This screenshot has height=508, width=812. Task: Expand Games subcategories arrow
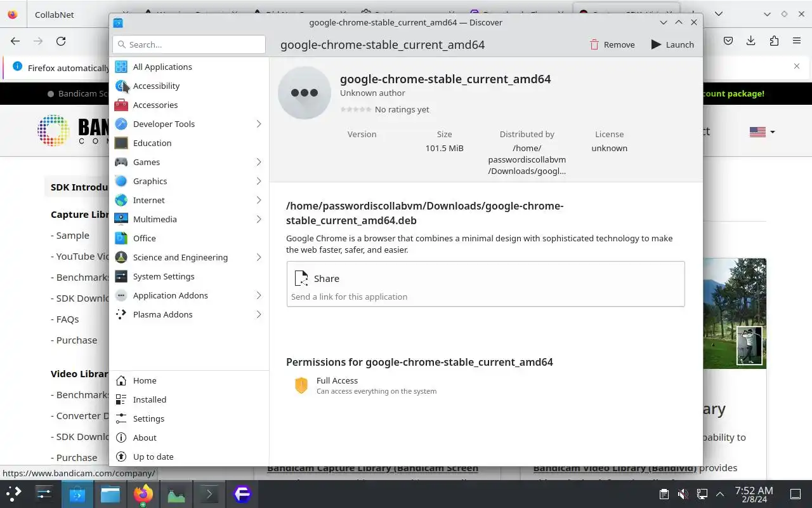[259, 162]
